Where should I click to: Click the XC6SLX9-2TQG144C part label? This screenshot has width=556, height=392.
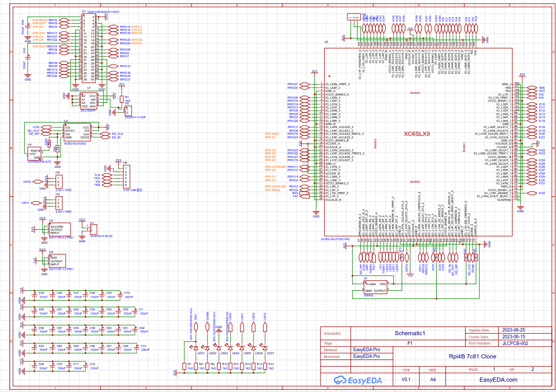(335, 239)
